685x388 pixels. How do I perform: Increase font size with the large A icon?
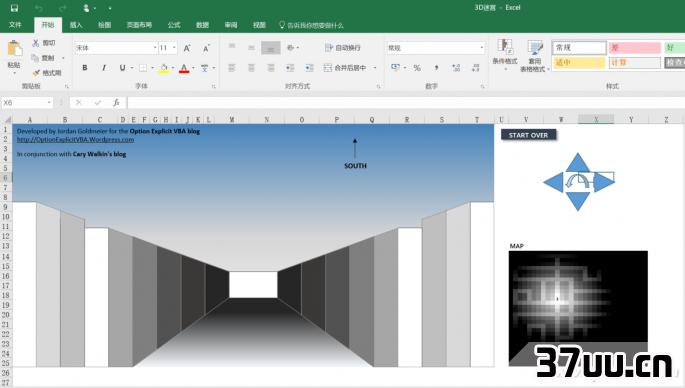[187, 48]
